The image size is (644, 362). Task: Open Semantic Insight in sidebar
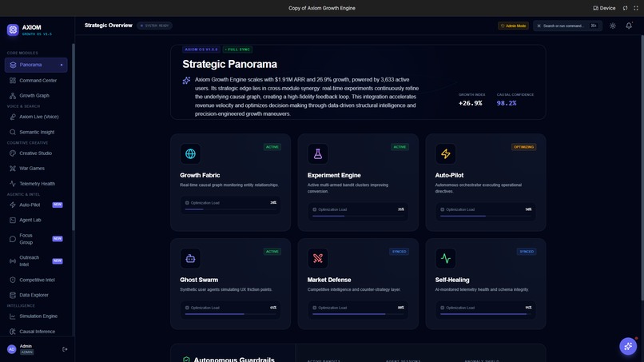pyautogui.click(x=36, y=133)
